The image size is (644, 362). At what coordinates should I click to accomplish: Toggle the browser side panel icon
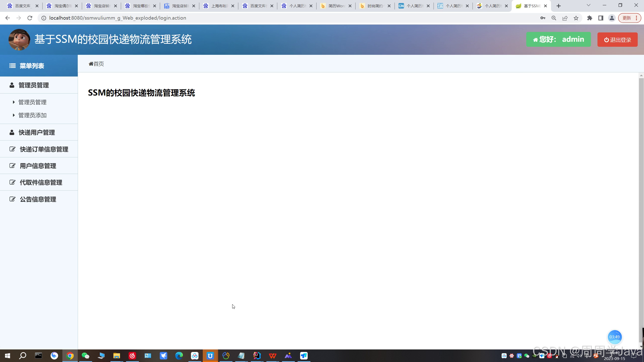(601, 18)
